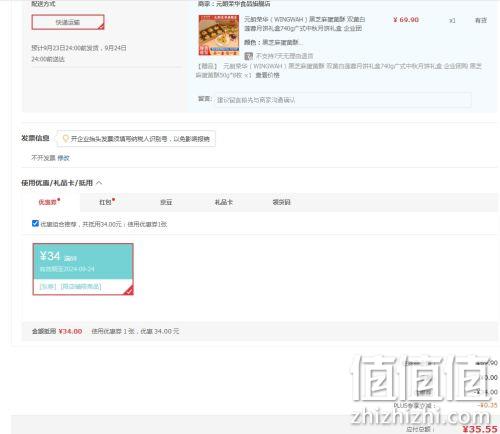Click 修改 to edit invoice settings

click(x=63, y=158)
